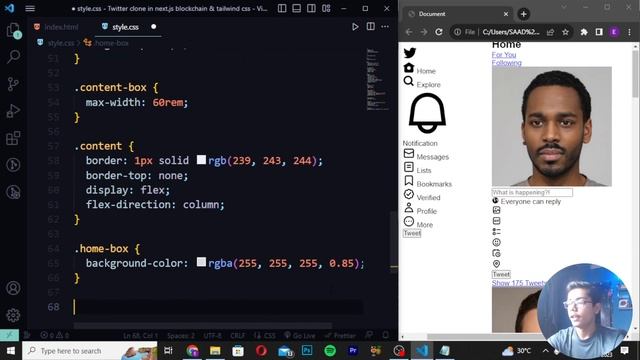Toggle bottom panel layout icon
Screen dimensions: 640x360
coord(297,8)
